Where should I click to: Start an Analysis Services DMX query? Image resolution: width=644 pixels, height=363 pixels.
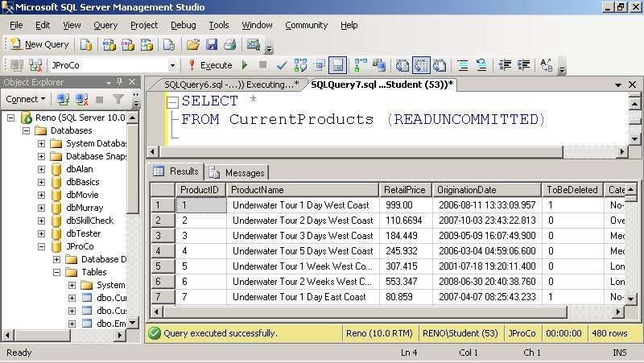click(x=128, y=44)
